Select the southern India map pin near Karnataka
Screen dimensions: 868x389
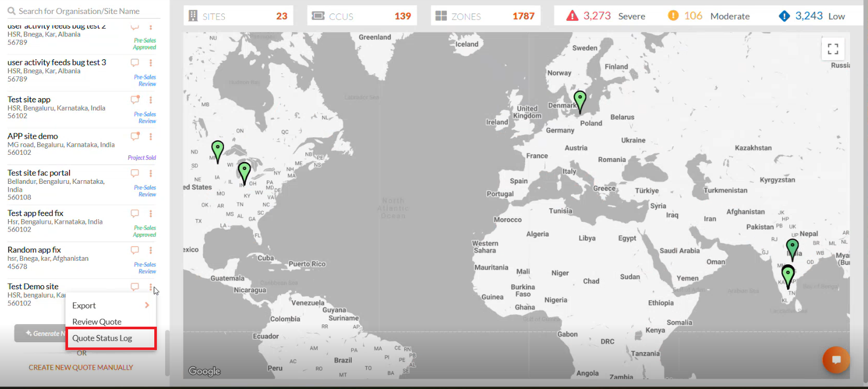point(788,276)
